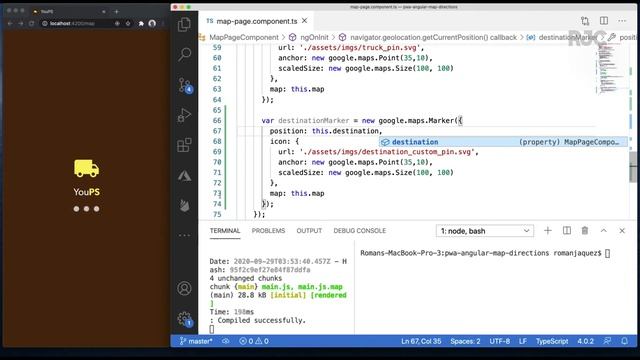Click TypeScript version 4.0.2
Image resolution: width=640 pixels, height=360 pixels.
(585, 341)
